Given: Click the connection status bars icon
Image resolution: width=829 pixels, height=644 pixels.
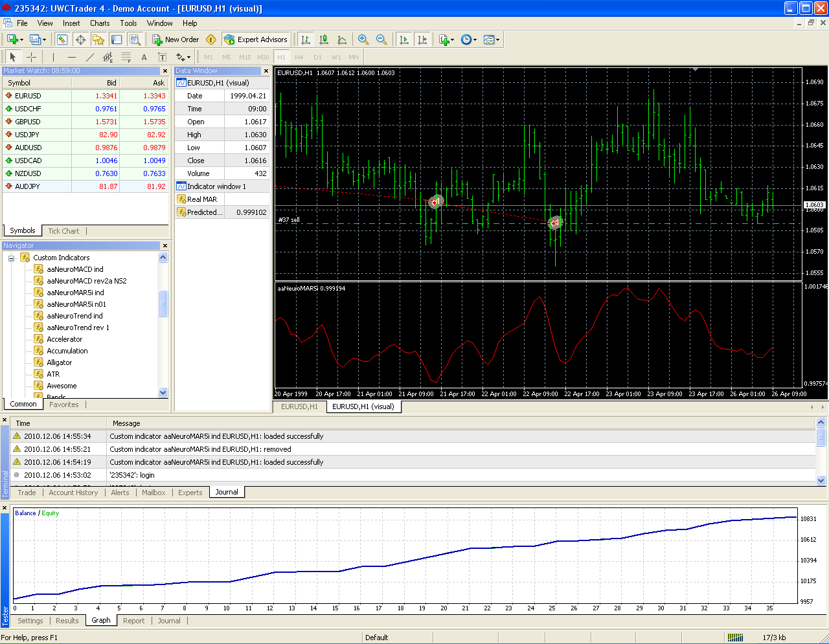Looking at the screenshot, I should click(735, 638).
